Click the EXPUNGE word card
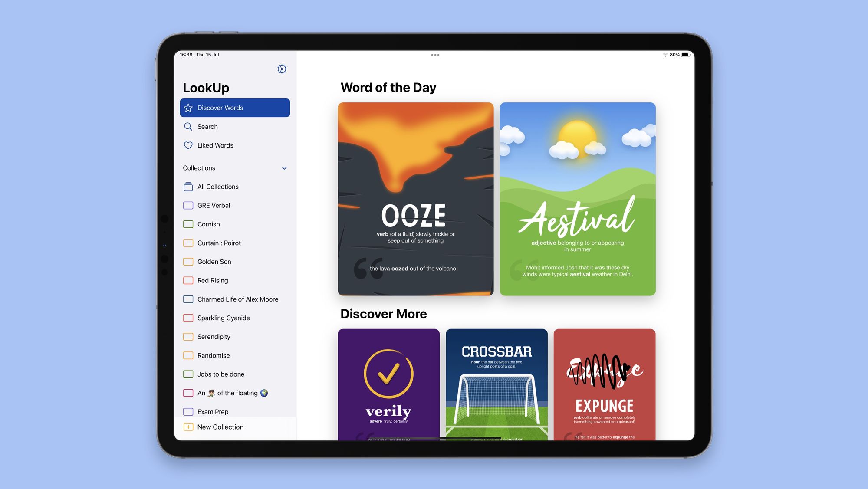The image size is (868, 489). (x=605, y=384)
